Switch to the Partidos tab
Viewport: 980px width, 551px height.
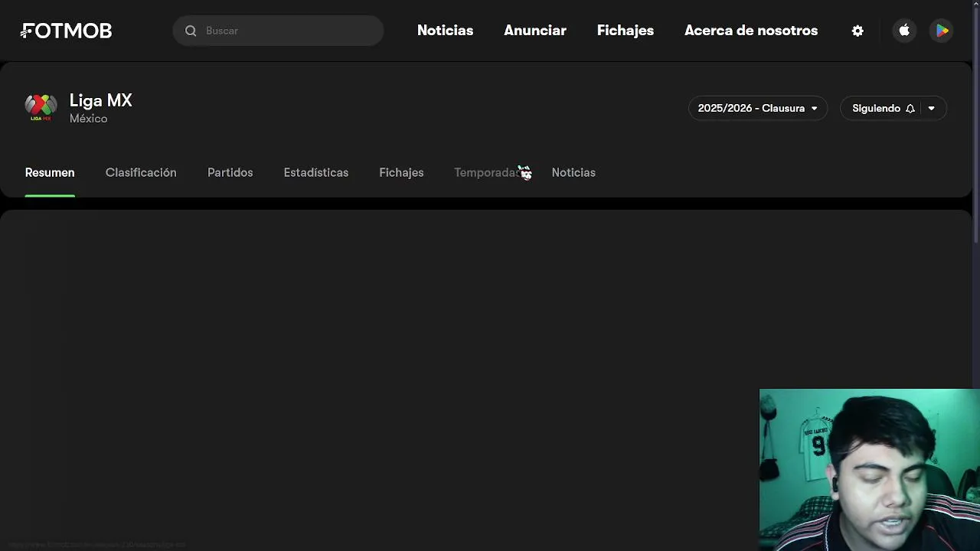click(x=230, y=173)
